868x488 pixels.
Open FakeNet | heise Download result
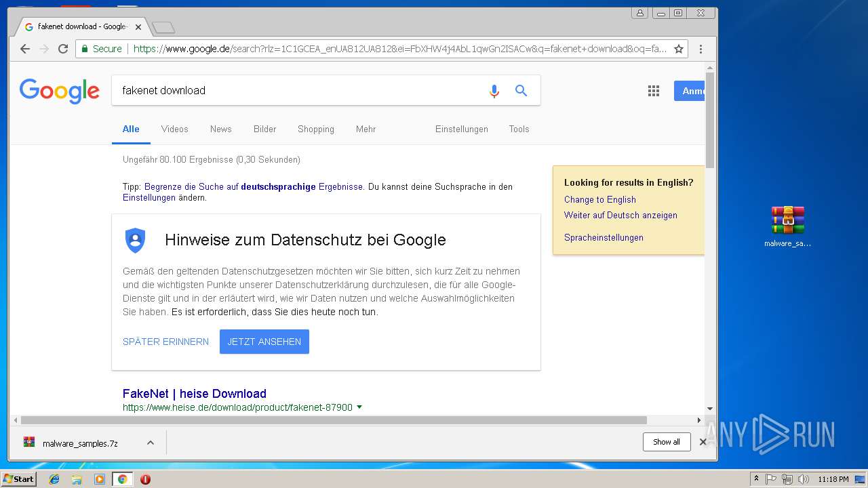click(195, 393)
